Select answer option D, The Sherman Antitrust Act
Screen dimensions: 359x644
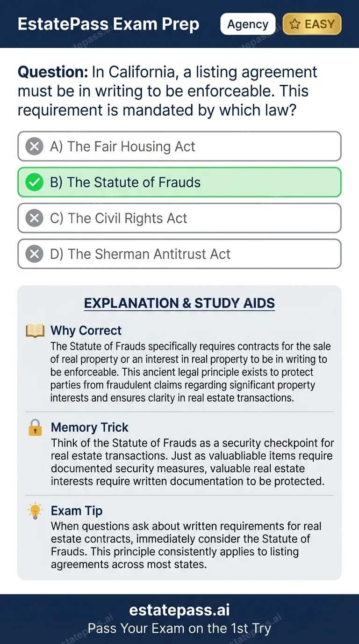(x=179, y=253)
